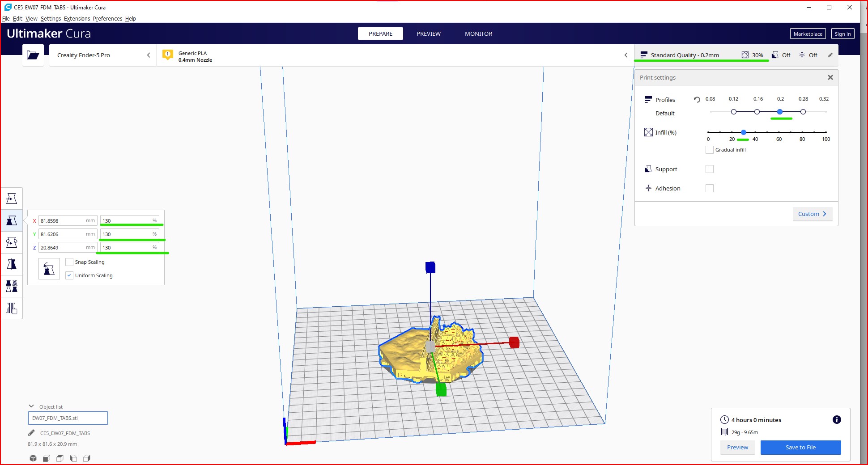868x465 pixels.
Task: Click the infill 30% icon in header
Action: [745, 55]
